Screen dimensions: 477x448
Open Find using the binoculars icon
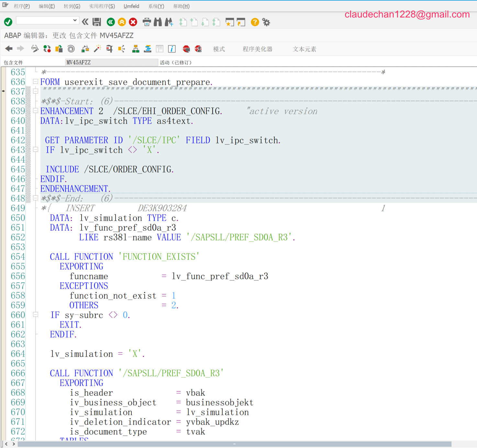(x=158, y=22)
